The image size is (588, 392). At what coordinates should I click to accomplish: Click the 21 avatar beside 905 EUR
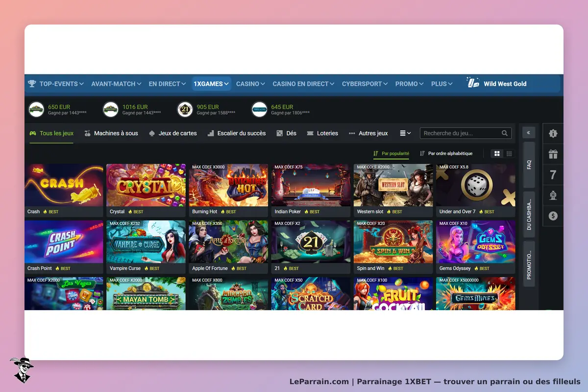[x=185, y=109]
